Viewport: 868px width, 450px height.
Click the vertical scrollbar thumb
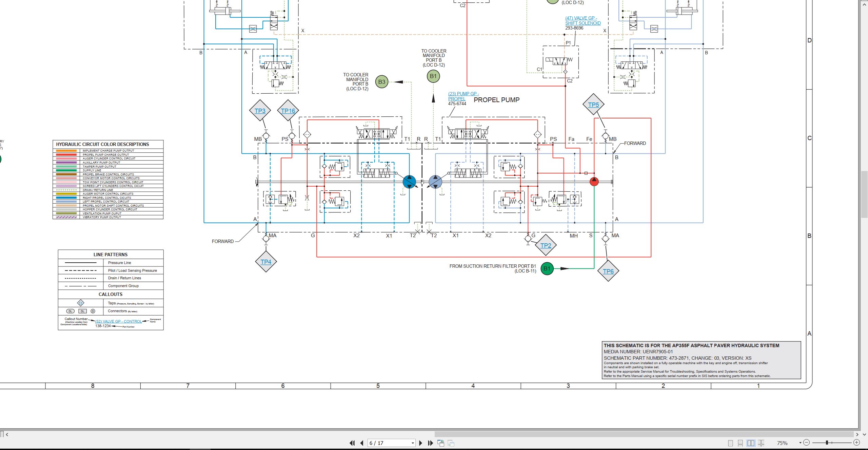pyautogui.click(x=864, y=195)
